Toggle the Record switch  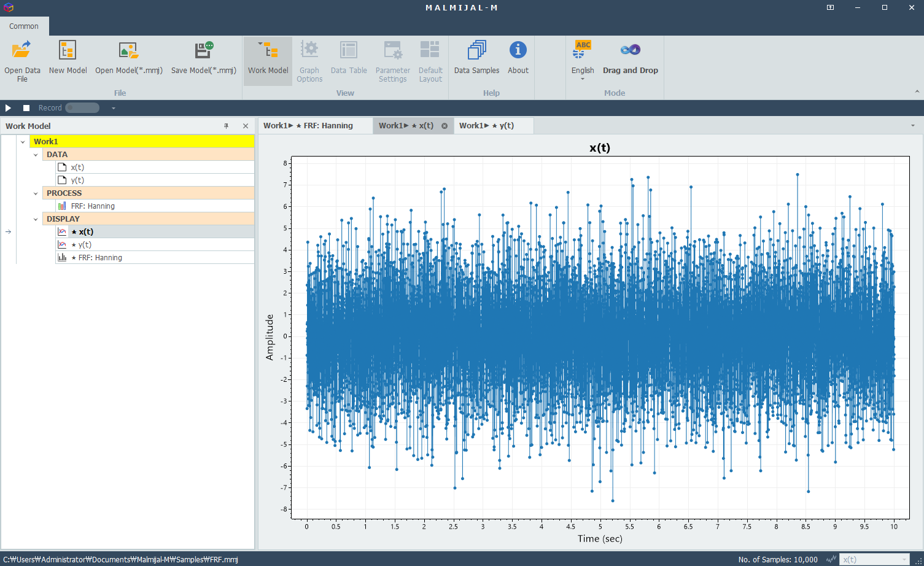82,108
